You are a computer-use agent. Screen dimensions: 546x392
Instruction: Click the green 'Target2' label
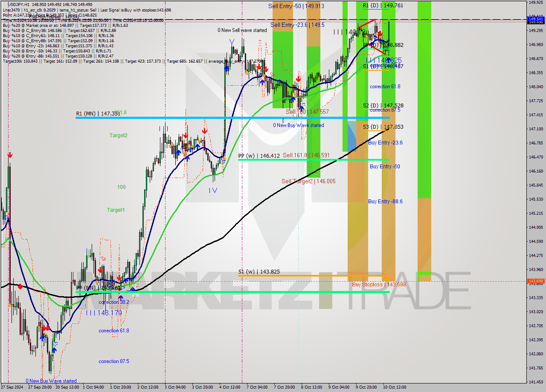(118, 135)
